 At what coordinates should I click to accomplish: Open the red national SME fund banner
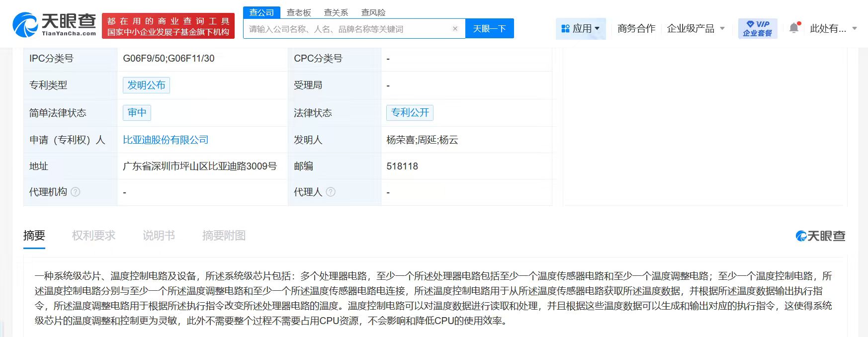pos(168,26)
